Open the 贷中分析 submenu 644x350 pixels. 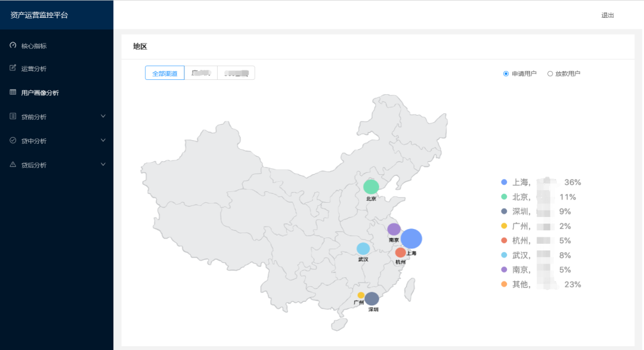click(57, 141)
